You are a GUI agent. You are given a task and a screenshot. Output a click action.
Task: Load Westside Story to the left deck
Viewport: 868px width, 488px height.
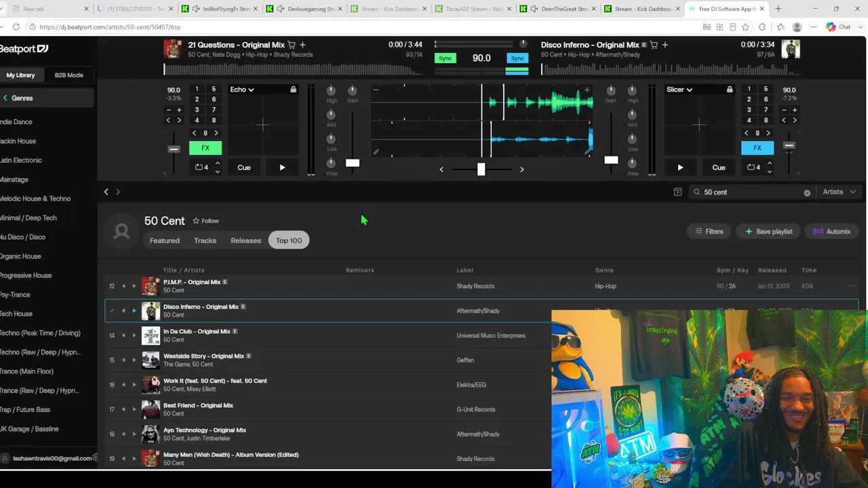click(123, 360)
